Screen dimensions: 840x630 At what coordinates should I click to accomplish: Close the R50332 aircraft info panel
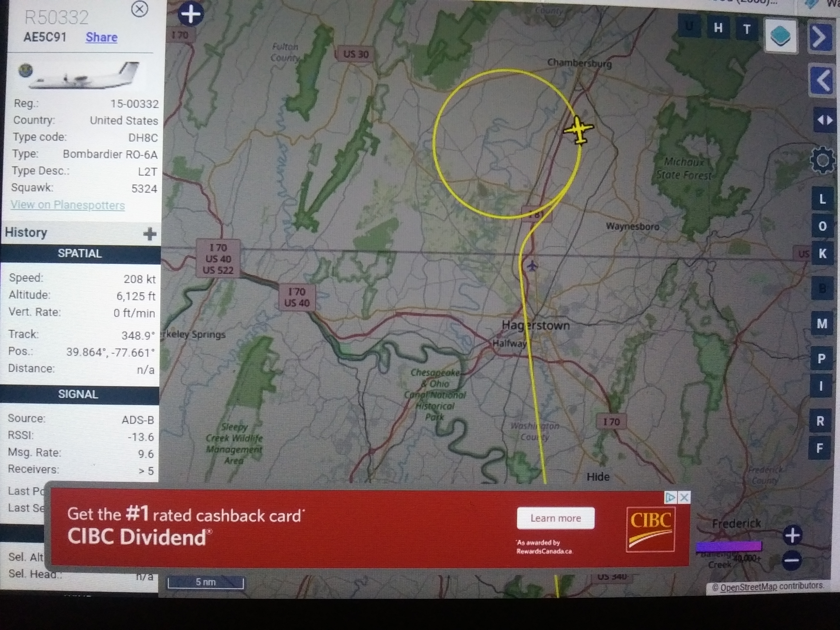139,9
